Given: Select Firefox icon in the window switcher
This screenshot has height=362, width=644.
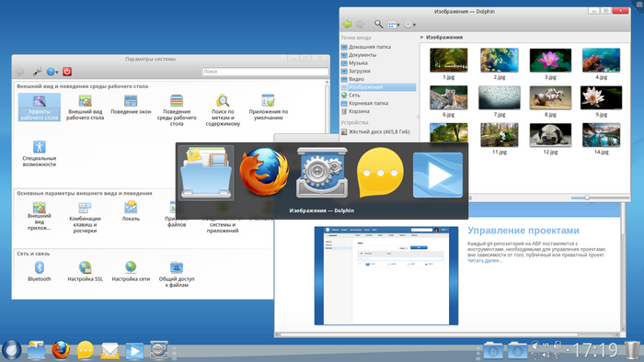Looking at the screenshot, I should [264, 173].
